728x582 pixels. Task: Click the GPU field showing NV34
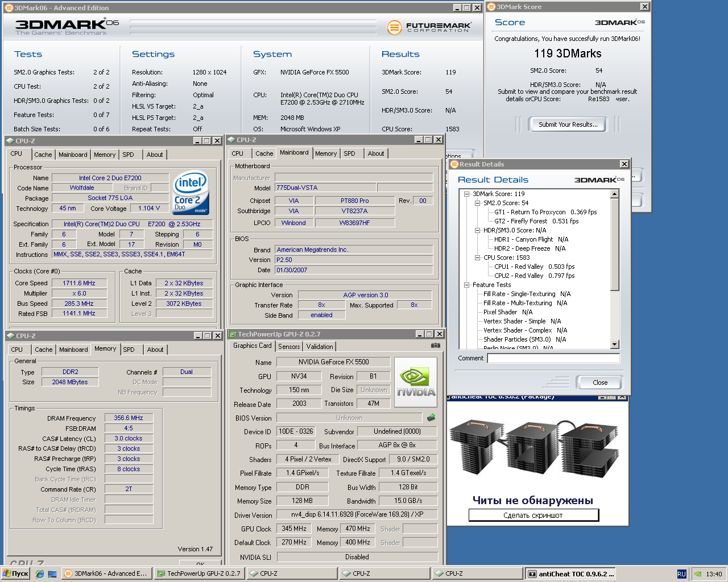[x=299, y=376]
